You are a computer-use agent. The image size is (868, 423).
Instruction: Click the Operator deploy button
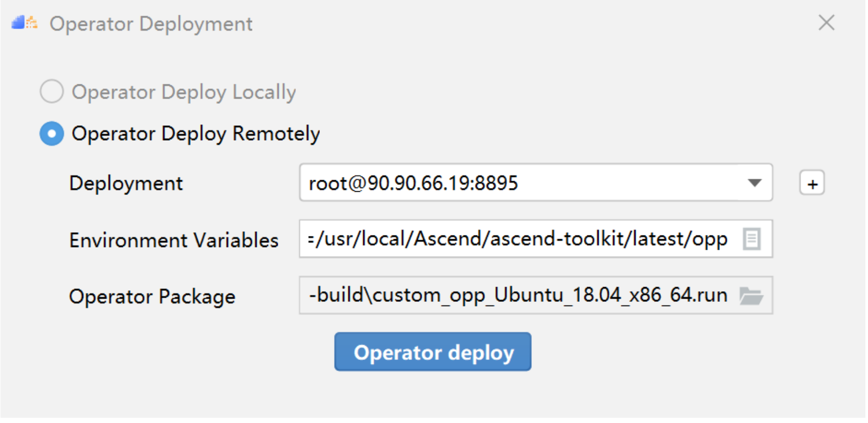point(433,352)
